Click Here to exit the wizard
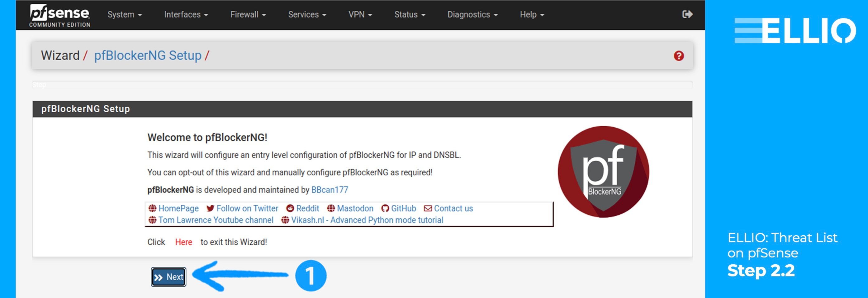The height and width of the screenshot is (298, 868). (x=183, y=242)
